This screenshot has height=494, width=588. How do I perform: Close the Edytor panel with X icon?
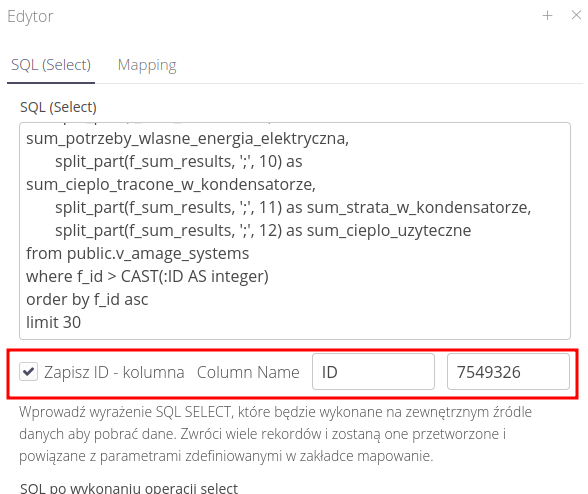(576, 15)
